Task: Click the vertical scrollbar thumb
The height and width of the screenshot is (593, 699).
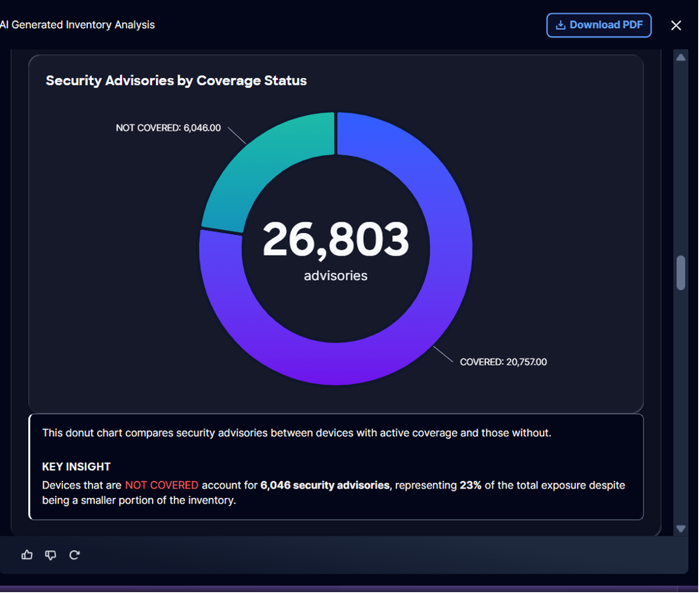Action: [x=681, y=272]
